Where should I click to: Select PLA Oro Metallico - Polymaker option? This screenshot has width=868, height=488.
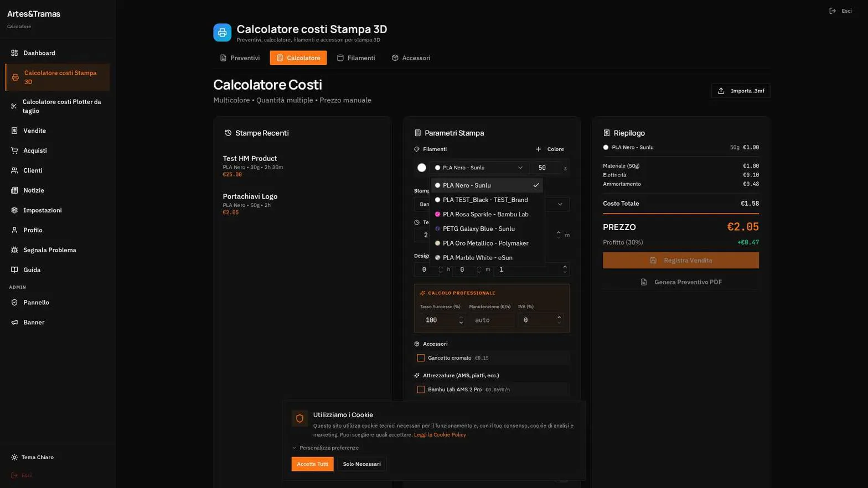click(487, 243)
